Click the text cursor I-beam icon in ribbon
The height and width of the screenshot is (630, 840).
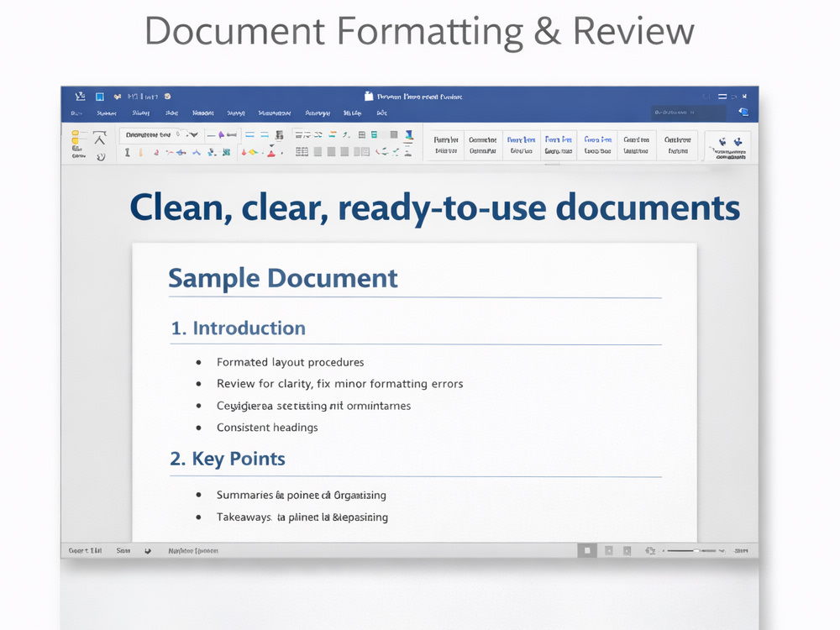(128, 152)
